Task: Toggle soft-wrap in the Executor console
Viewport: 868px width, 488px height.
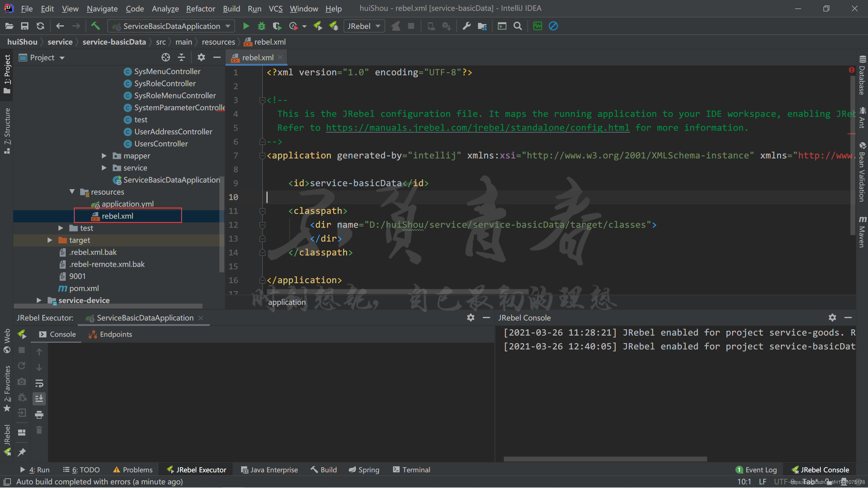Action: (39, 383)
